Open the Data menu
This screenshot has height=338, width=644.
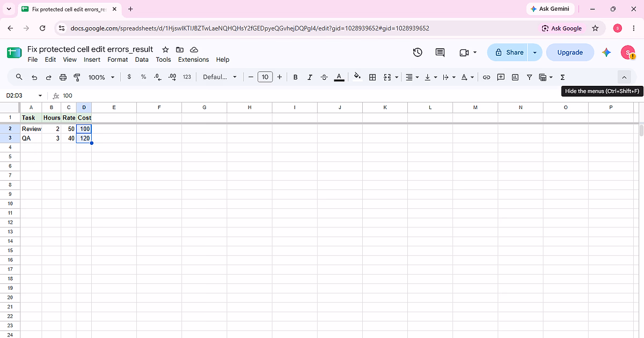click(142, 60)
